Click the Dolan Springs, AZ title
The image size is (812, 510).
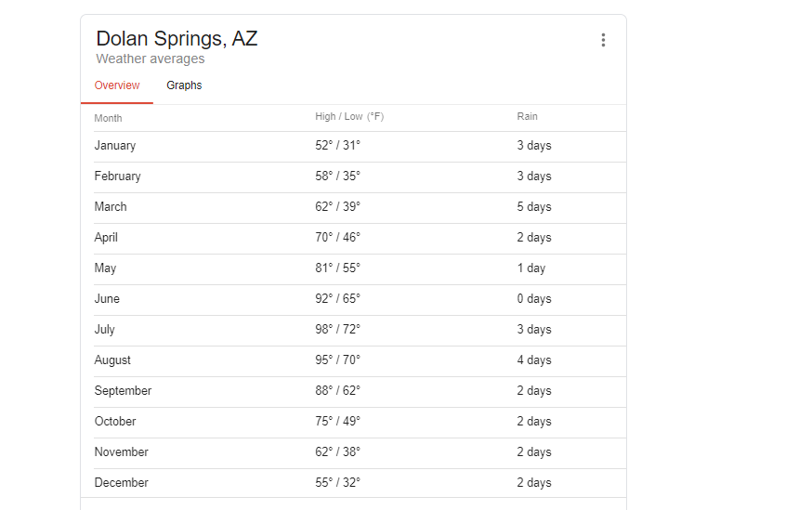click(177, 39)
